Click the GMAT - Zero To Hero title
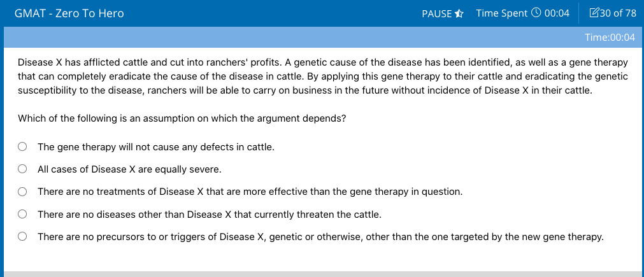Image resolution: width=644 pixels, height=277 pixels. tap(69, 13)
